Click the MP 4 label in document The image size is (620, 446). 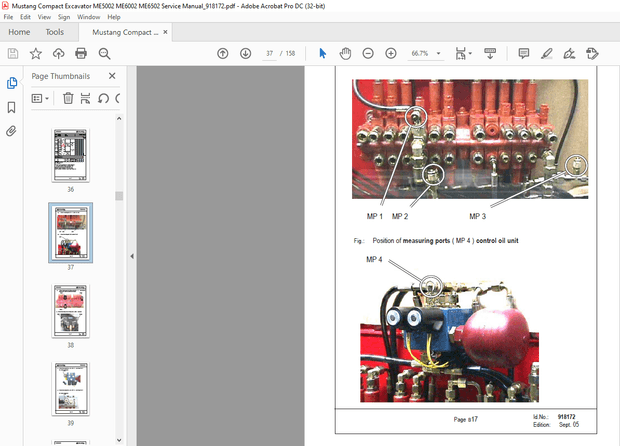click(x=374, y=259)
